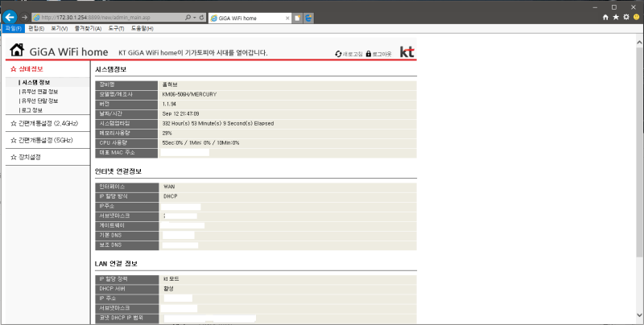This screenshot has width=644, height=325.
Task: Click date value Sep 12 21:47:09
Action: point(180,113)
